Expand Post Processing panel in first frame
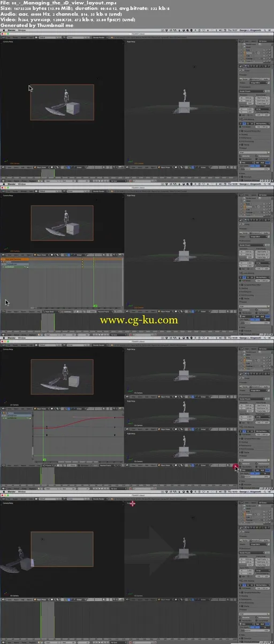This screenshot has height=644, width=274. (x=247, y=141)
